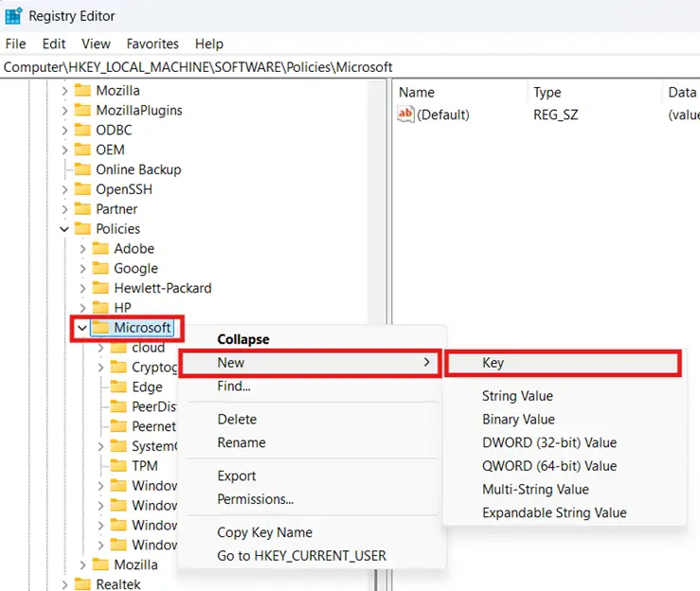Expand the OEM key
Screen dimensions: 700x591
(x=64, y=150)
